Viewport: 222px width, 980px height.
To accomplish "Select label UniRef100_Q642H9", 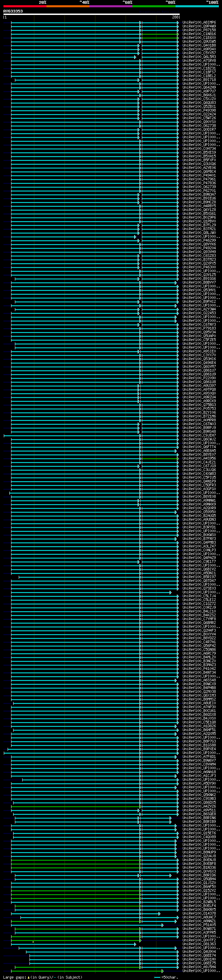I will coord(199,88).
